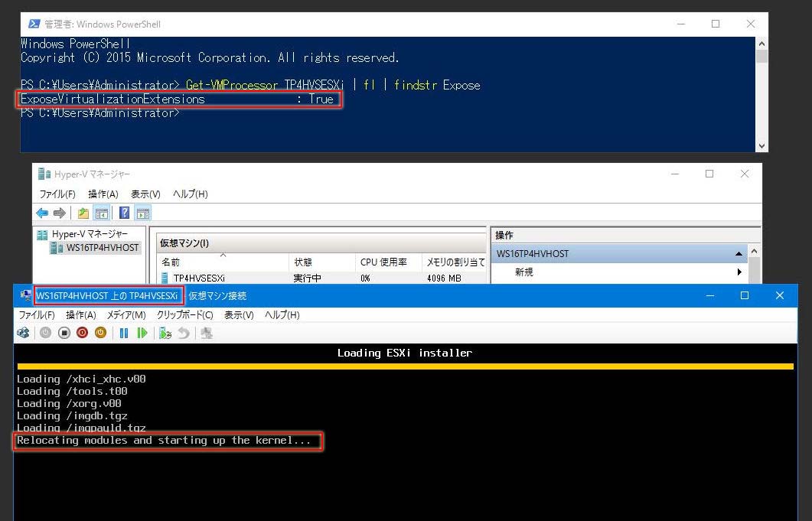This screenshot has height=521, width=812.
Task: Open 表示(V) menu in Hyper-V Manager
Action: (145, 194)
